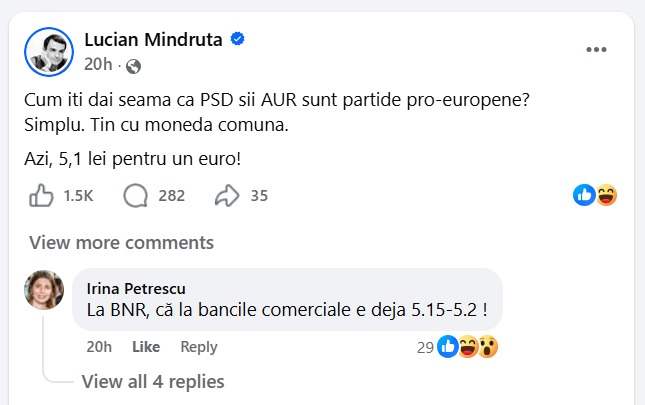Click the post's 20h timestamp
The image size is (645, 405).
pyautogui.click(x=97, y=66)
